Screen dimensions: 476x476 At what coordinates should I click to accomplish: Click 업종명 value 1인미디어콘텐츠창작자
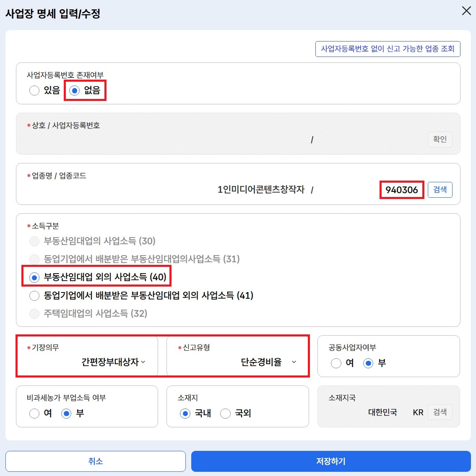[260, 189]
